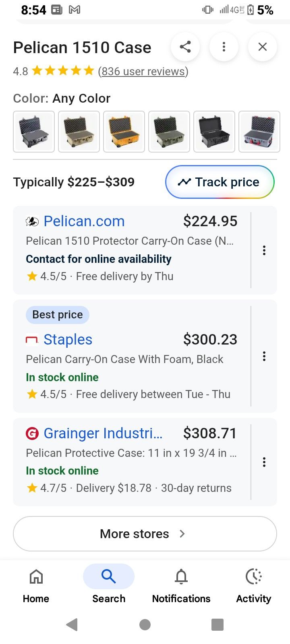
Task: Open the share options for Pelican 1510 Case
Action: 185,47
